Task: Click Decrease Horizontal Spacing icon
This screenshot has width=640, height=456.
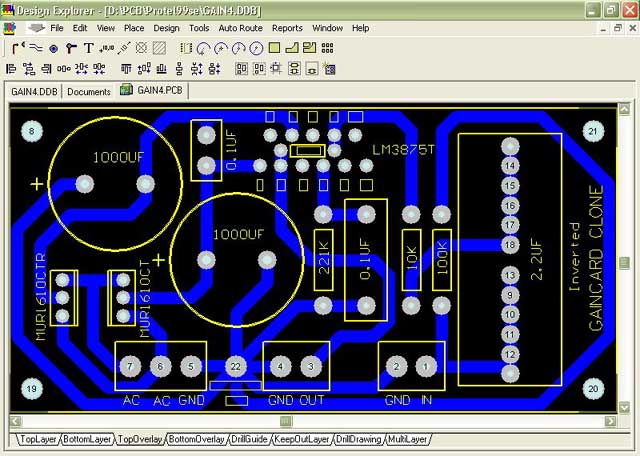Action: (99, 69)
